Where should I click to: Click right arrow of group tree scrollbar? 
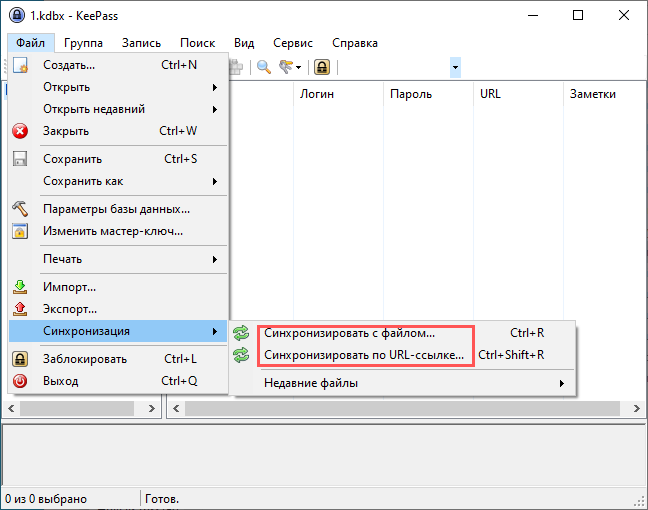[x=151, y=408]
